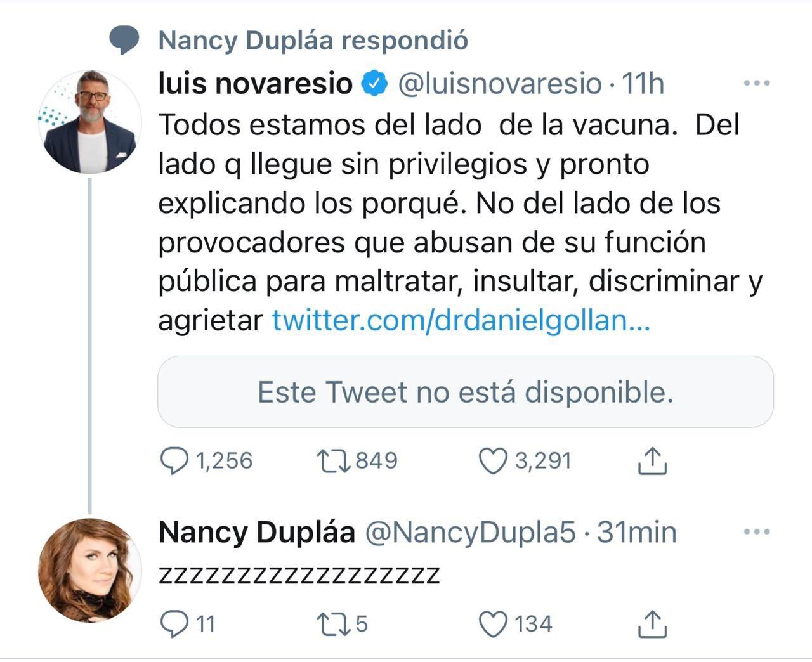Like Nancy Dupláa's reply showing 134

pyautogui.click(x=494, y=623)
